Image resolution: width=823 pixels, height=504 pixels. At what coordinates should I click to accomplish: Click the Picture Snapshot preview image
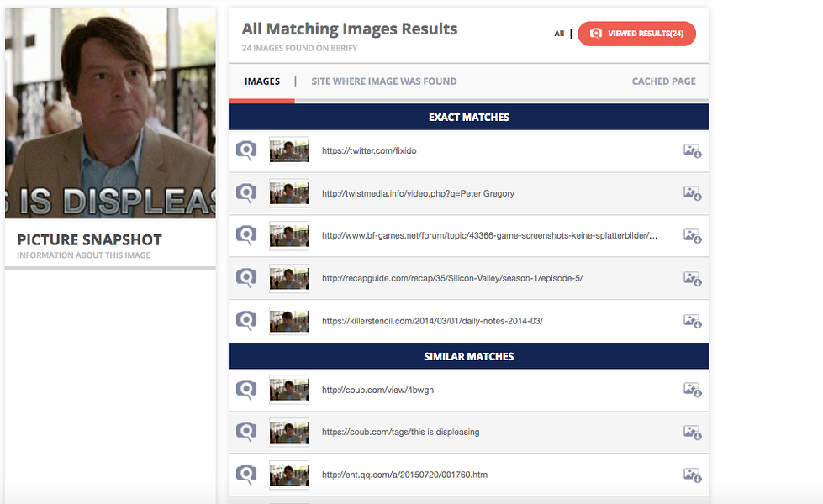pos(110,112)
